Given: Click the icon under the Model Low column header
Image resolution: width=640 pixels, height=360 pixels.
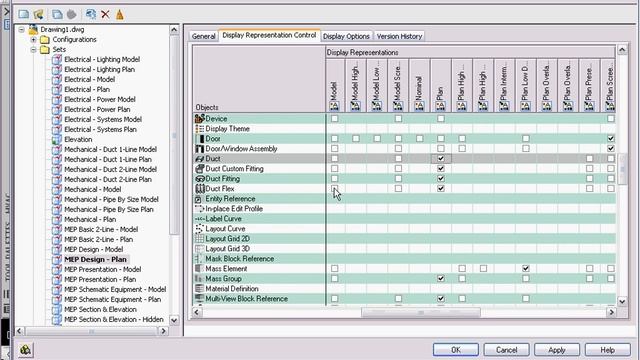Looking at the screenshot, I should click(x=377, y=106).
